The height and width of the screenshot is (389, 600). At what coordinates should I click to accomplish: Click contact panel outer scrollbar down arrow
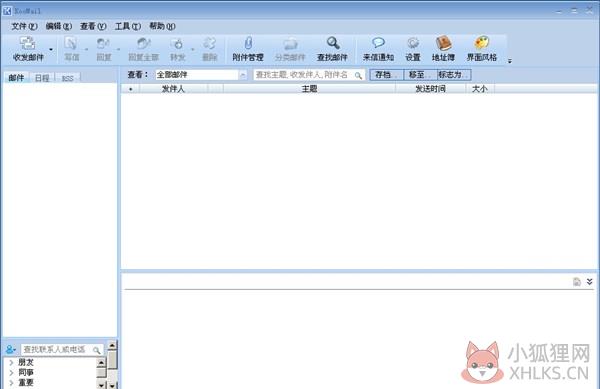[112, 385]
